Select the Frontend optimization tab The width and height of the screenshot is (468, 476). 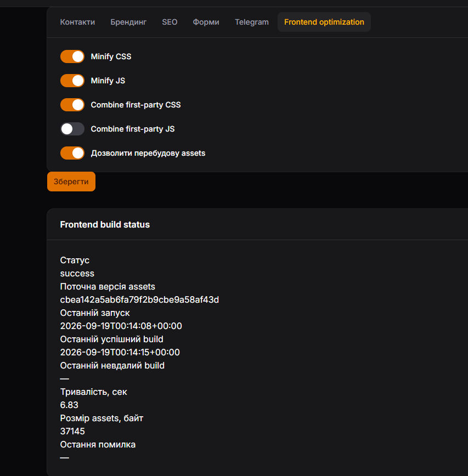[x=324, y=22]
